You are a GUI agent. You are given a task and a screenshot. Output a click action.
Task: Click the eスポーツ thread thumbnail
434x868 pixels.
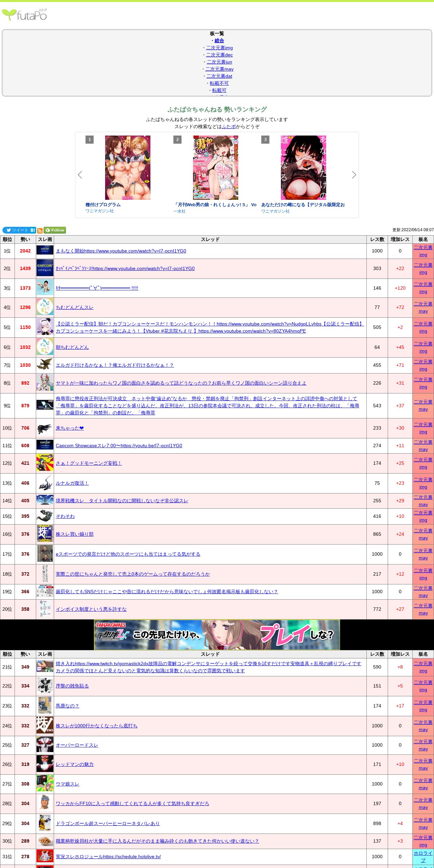[45, 554]
